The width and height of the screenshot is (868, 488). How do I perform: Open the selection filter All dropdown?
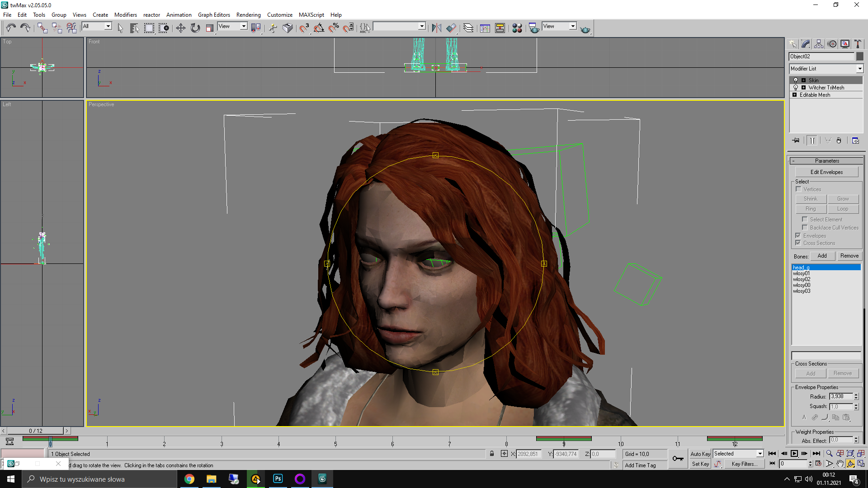[108, 26]
